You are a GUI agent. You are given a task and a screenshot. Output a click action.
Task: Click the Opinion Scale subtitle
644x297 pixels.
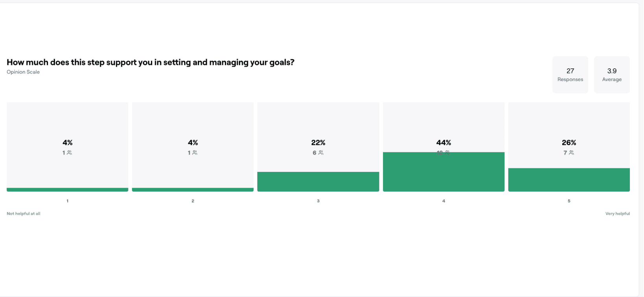(23, 72)
